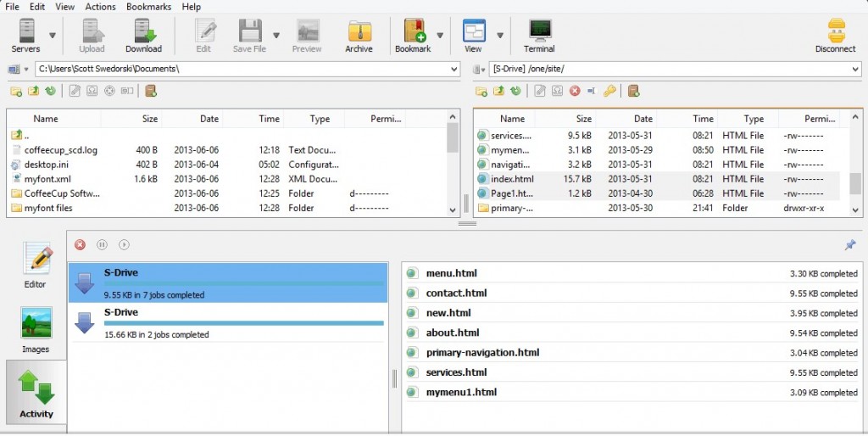Image resolution: width=868 pixels, height=436 pixels.
Task: Click the Download toolbar button
Action: click(143, 36)
